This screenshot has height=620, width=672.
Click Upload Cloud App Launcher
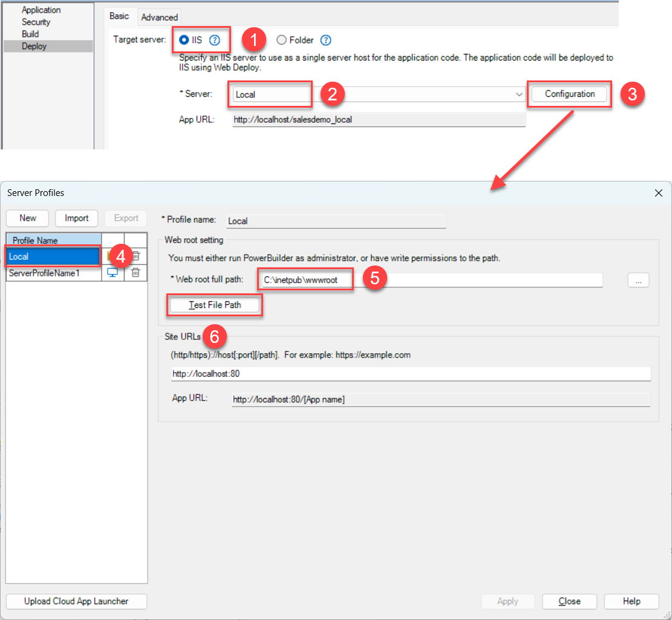[76, 601]
